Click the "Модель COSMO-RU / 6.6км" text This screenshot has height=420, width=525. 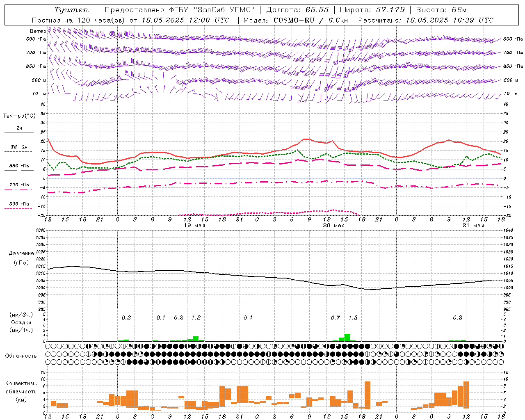click(296, 20)
